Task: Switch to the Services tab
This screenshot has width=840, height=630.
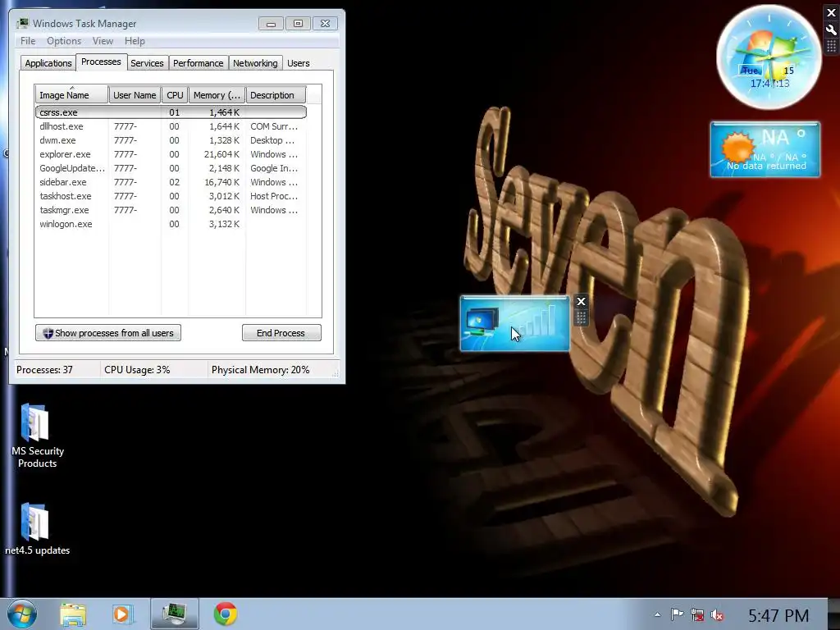Action: [147, 63]
